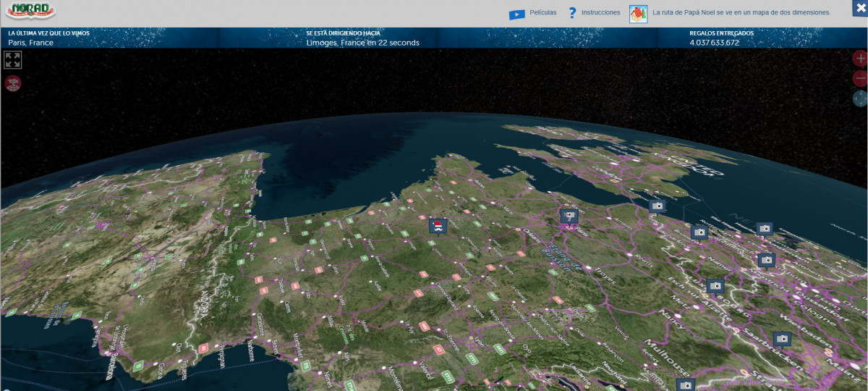Switch to two-dimensional map via text link

[741, 13]
